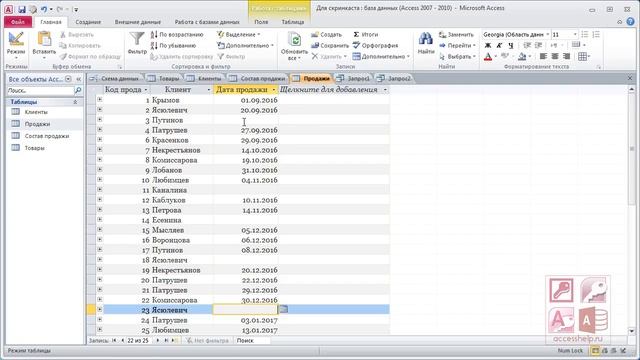
Task: Click the numbered list icon
Action: [596, 35]
